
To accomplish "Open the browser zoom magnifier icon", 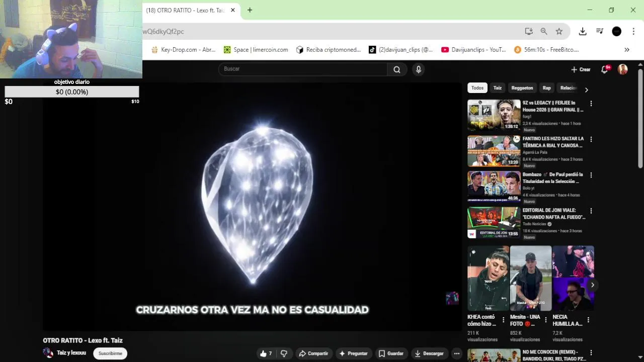I will 544,31.
